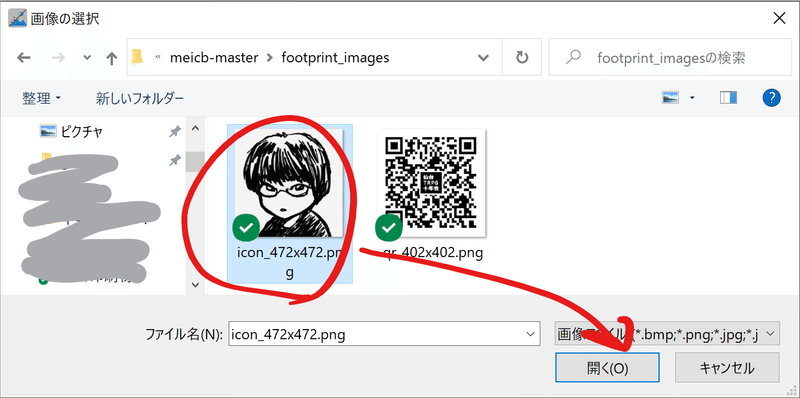Open the image file type filter
This screenshot has width=800, height=398.
pyautogui.click(x=666, y=335)
